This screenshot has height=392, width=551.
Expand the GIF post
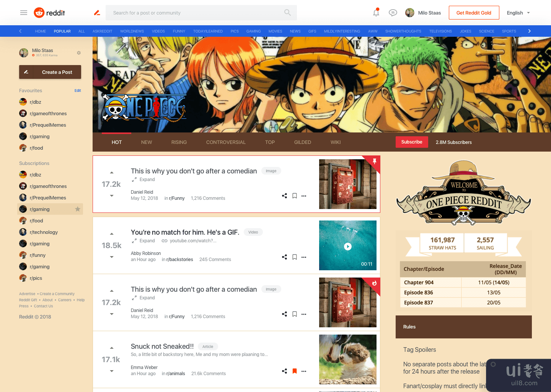(x=143, y=241)
